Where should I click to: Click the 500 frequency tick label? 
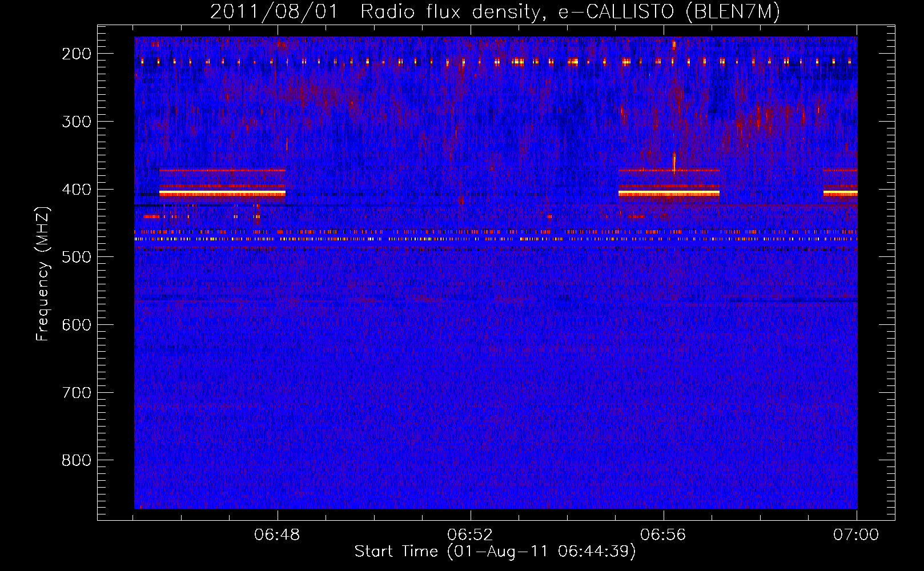[x=77, y=257]
